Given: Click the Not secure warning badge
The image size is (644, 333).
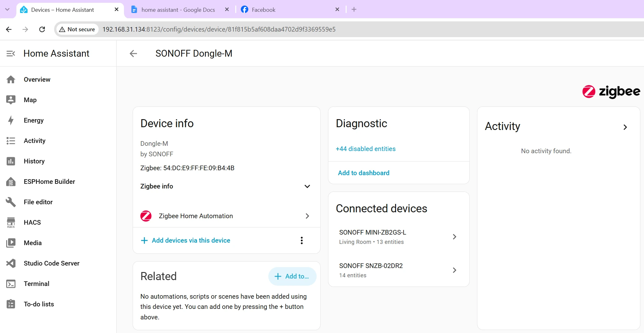Looking at the screenshot, I should [x=77, y=29].
